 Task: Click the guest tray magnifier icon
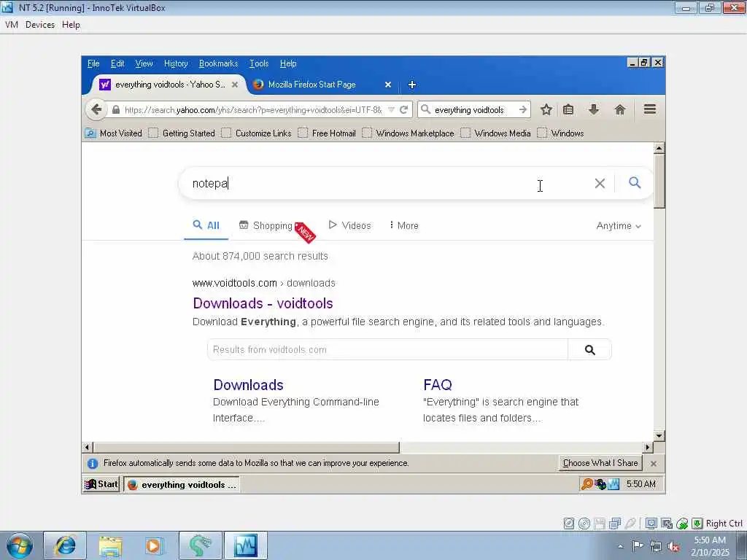point(587,485)
